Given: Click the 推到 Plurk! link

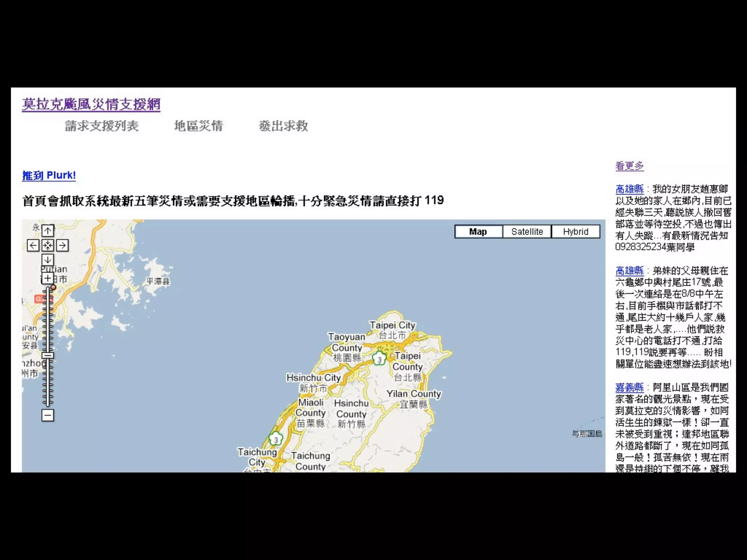Looking at the screenshot, I should pyautogui.click(x=49, y=175).
